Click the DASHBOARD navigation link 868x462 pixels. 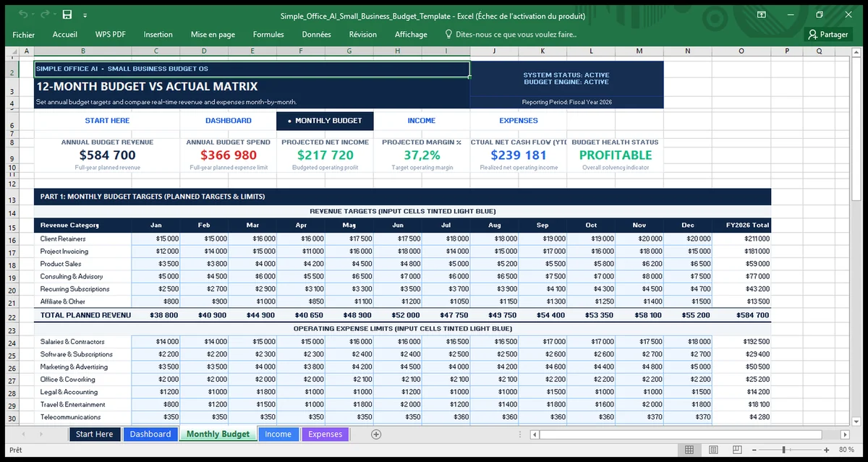(x=229, y=121)
